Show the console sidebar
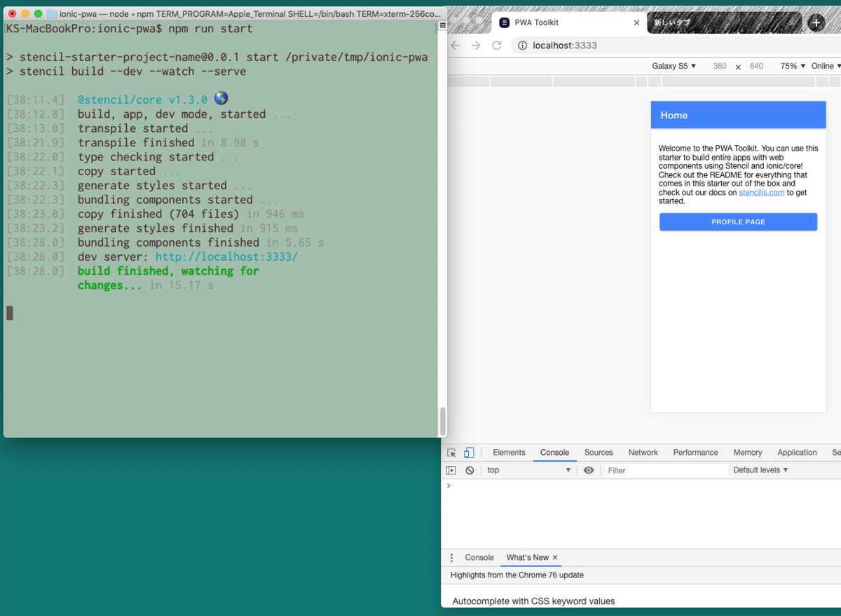Screen dimensions: 841x616 (451, 470)
